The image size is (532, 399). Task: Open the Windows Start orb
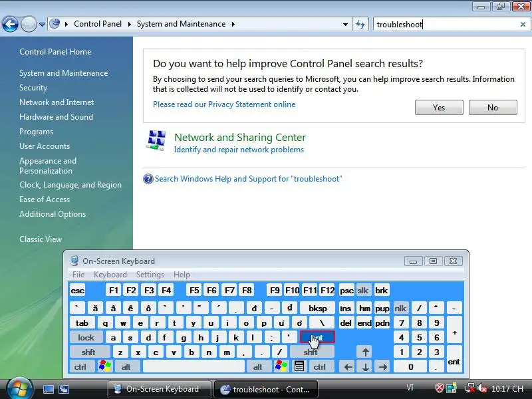click(x=19, y=389)
